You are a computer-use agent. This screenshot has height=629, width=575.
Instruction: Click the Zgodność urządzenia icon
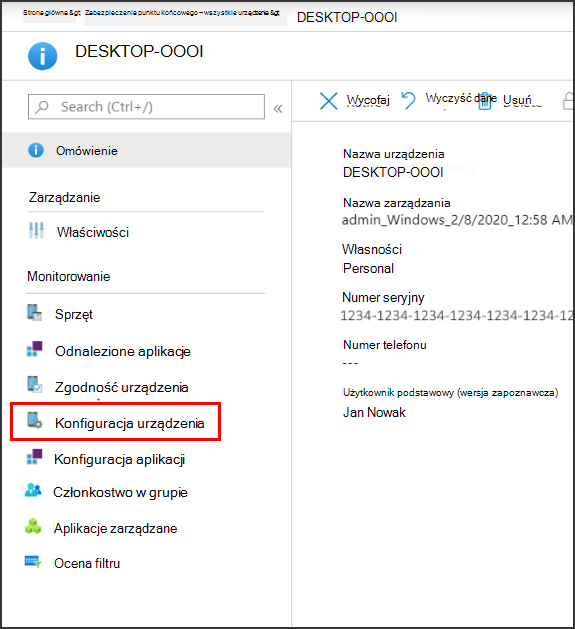tap(35, 384)
